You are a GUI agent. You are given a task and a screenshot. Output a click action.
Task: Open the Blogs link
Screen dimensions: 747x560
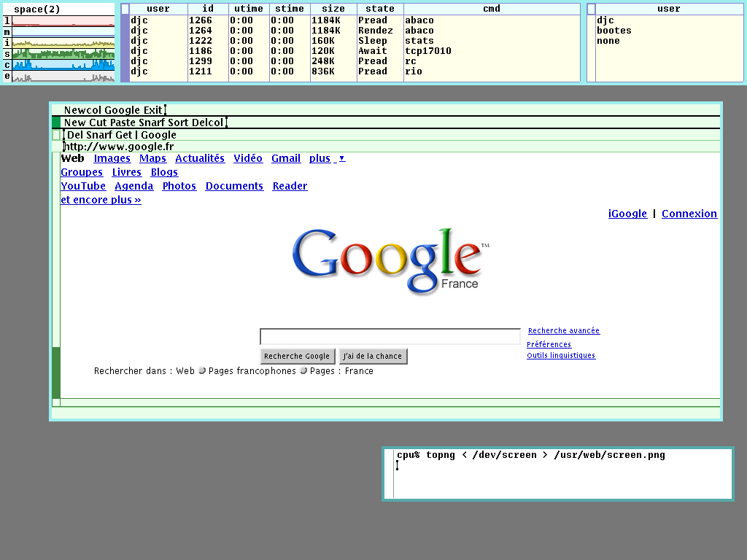164,172
